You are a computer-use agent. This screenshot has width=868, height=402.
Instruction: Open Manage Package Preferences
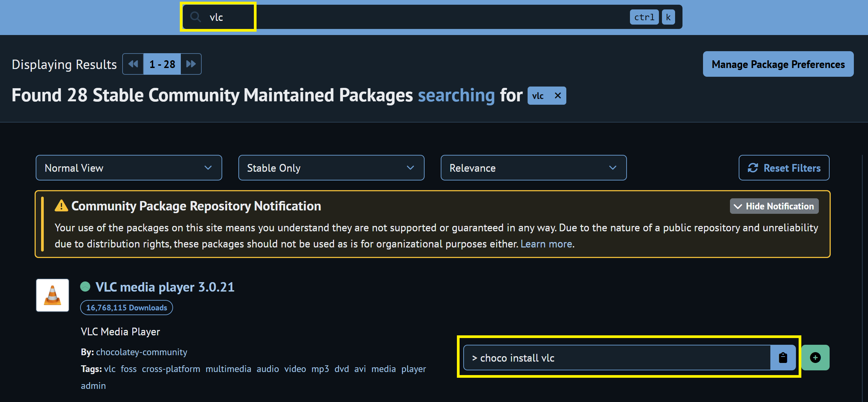(x=778, y=64)
